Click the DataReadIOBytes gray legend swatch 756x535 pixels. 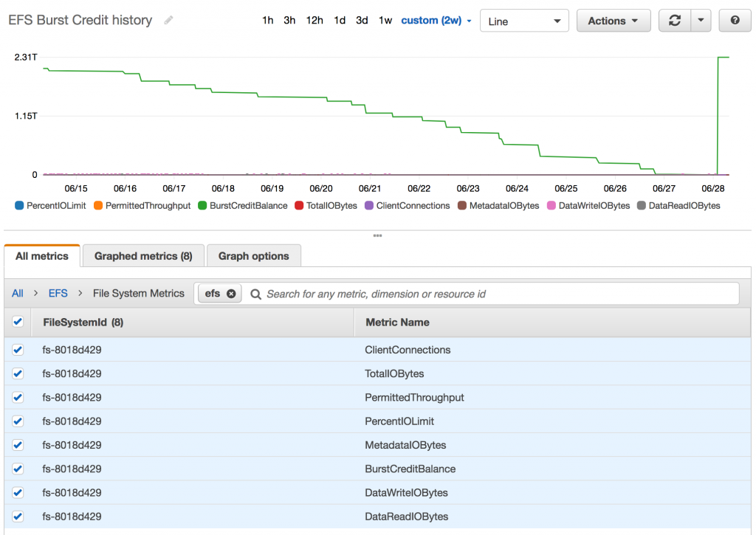(642, 206)
